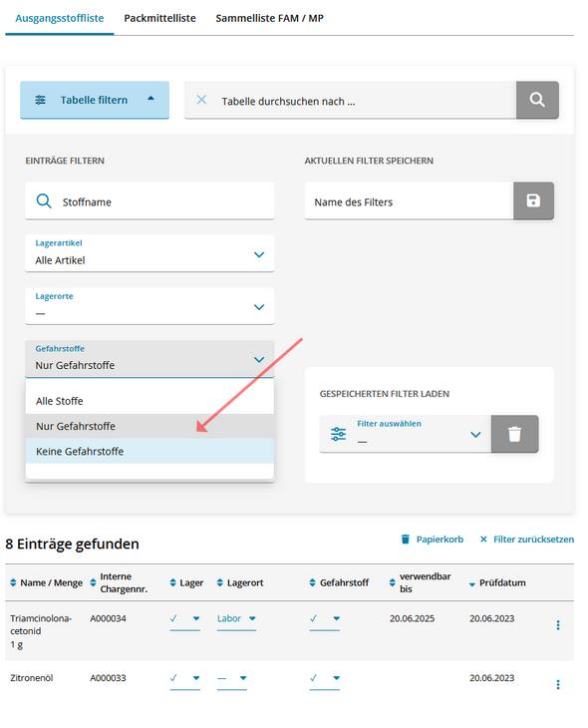
Task: Save current filter with floppy disk icon
Action: [x=533, y=200]
